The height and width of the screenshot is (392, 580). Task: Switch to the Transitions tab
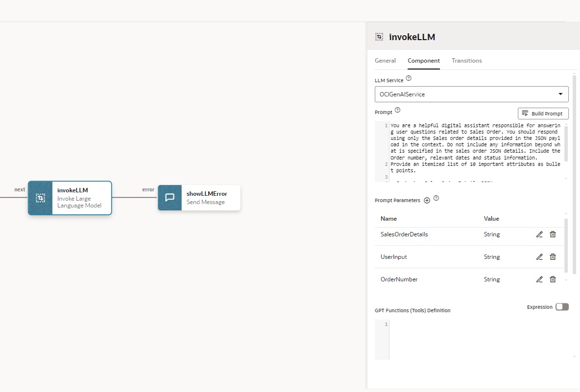466,61
